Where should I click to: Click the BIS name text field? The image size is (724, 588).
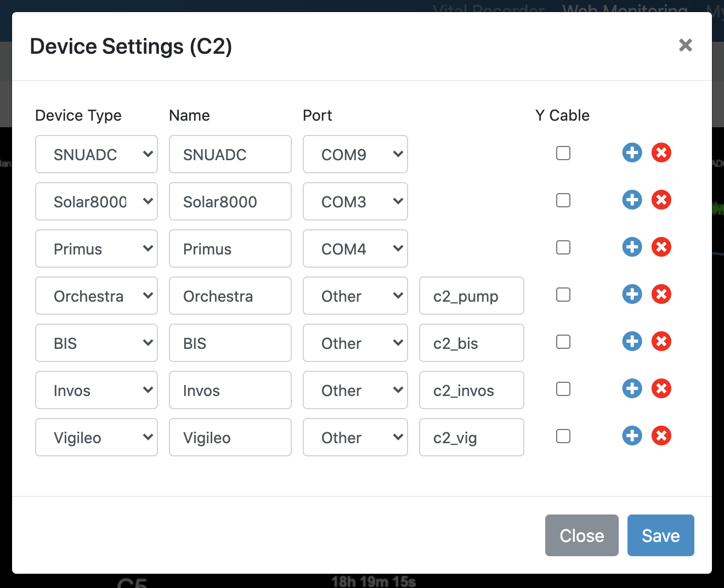230,343
